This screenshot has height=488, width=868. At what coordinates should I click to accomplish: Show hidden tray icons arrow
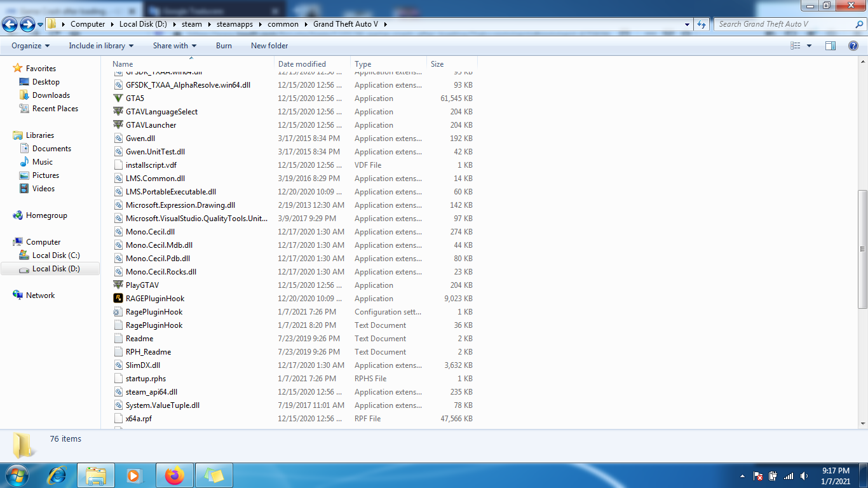742,476
